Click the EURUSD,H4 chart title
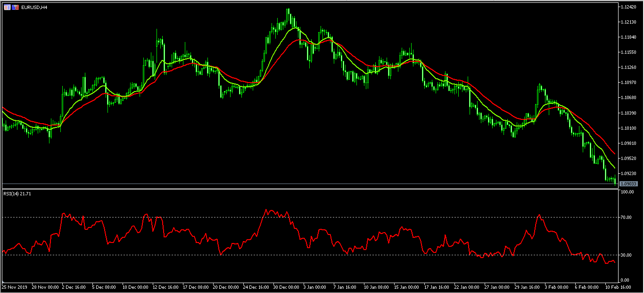Screen dimensions: 644x293 point(34,8)
